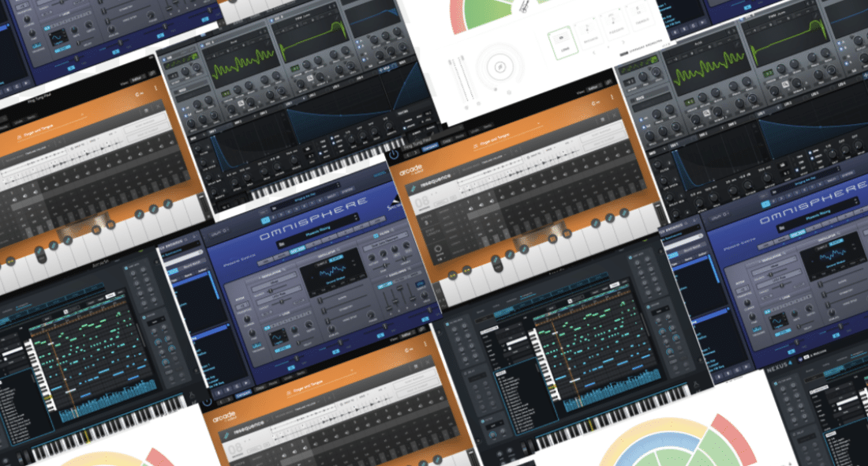Click the power icon beside the middle Arcade logo

(x=394, y=156)
